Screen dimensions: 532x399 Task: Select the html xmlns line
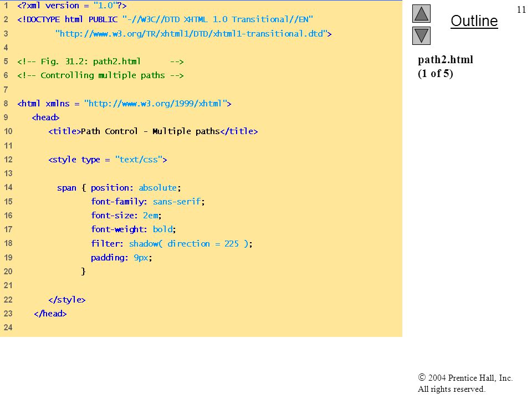[x=124, y=104]
